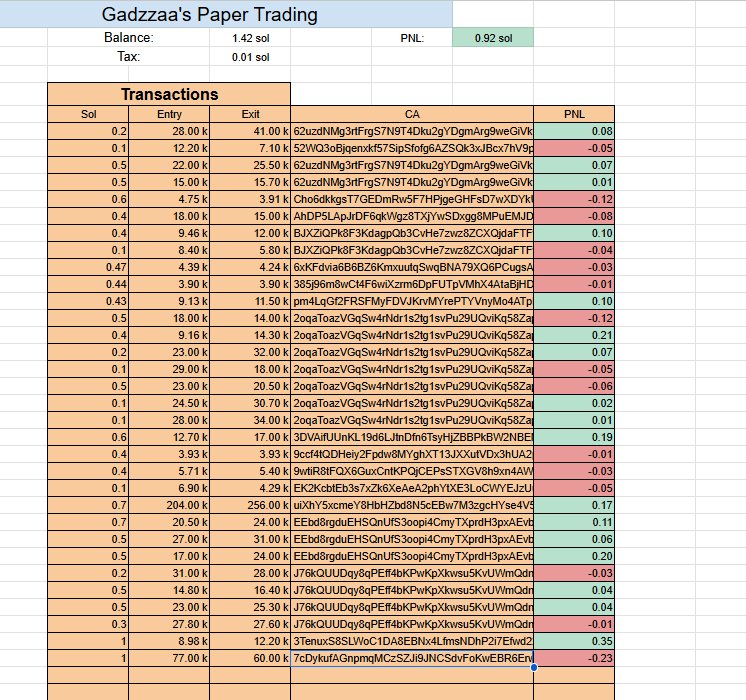Click the Entry cell 20.50 k
The width and height of the screenshot is (746, 700).
(x=169, y=523)
